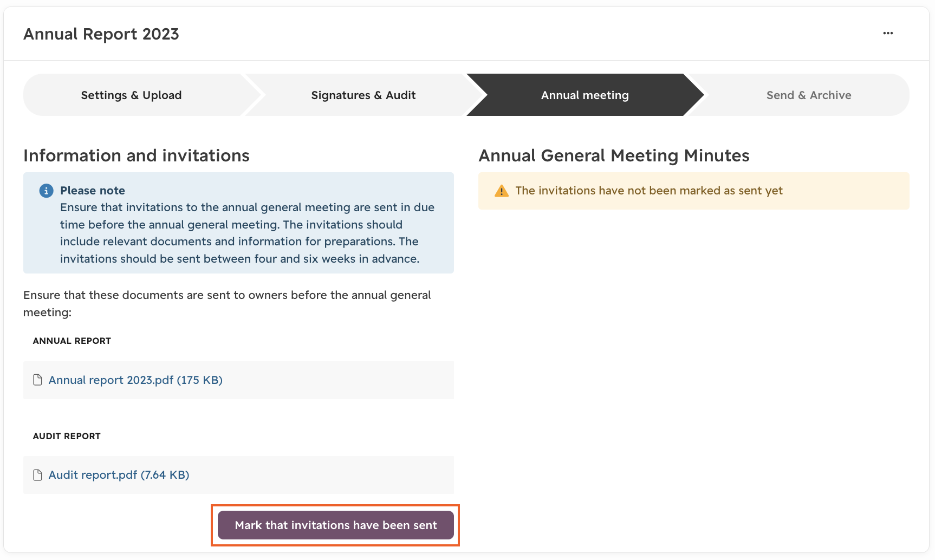Switch to the Signatures & Audit step
The width and height of the screenshot is (935, 560).
click(x=363, y=95)
